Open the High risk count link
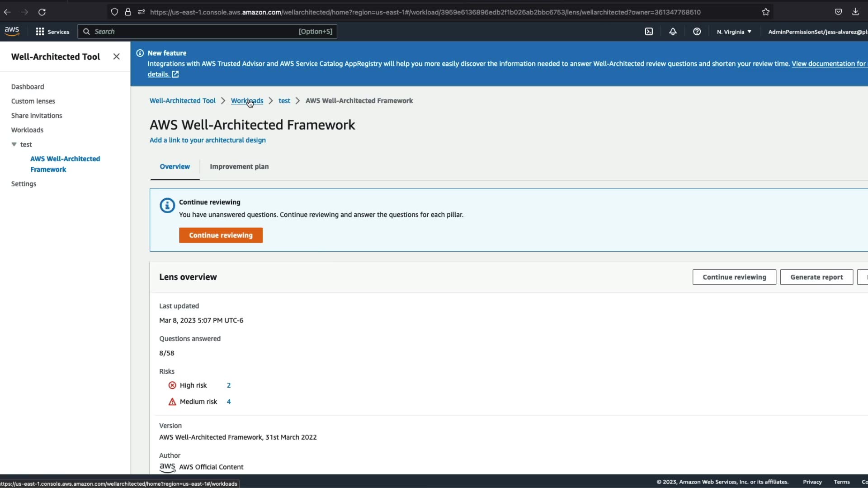Image resolution: width=868 pixels, height=488 pixels. point(229,385)
